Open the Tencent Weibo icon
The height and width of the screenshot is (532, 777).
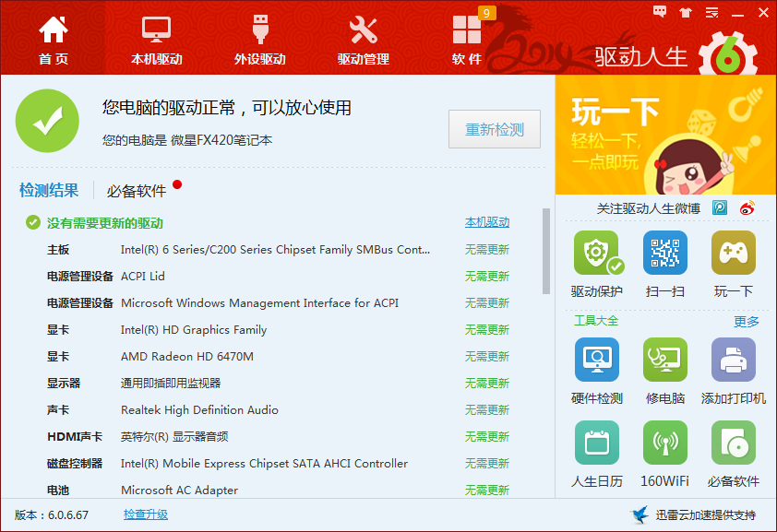[720, 207]
